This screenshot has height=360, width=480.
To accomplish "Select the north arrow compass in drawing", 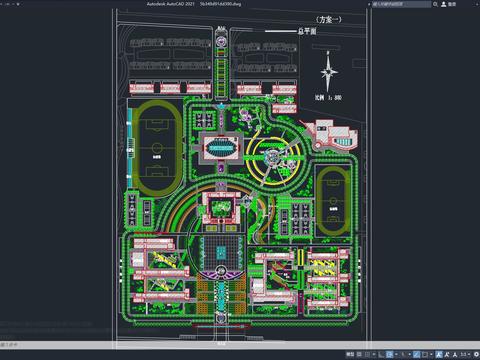I will (329, 71).
